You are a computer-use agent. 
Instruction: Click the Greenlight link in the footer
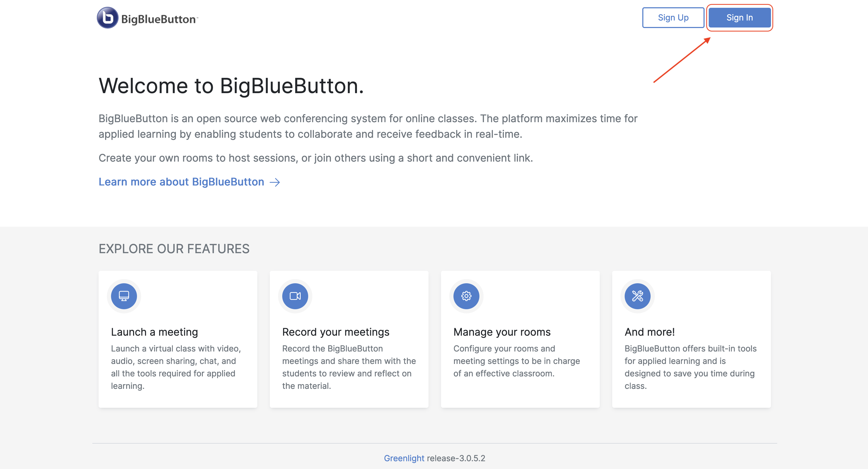[x=404, y=458]
